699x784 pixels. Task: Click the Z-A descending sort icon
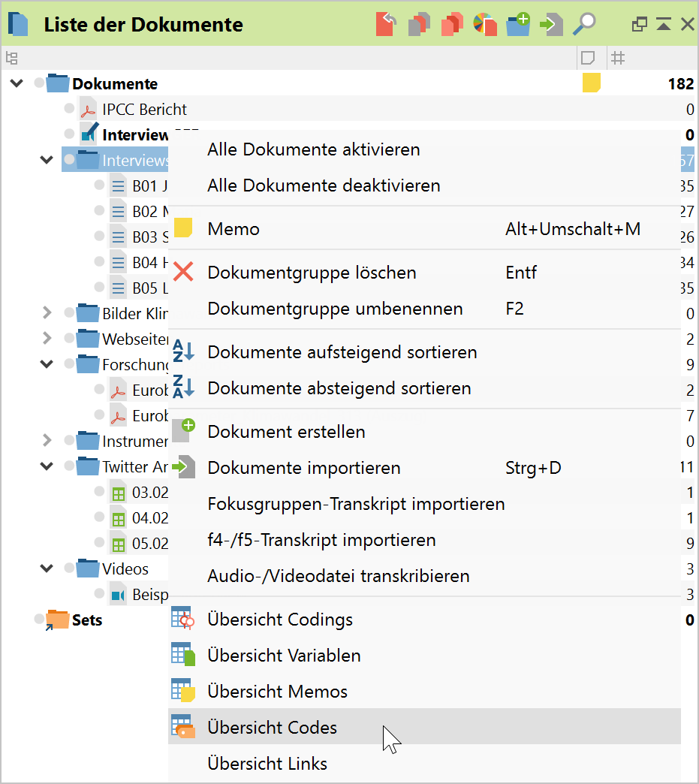coord(183,387)
